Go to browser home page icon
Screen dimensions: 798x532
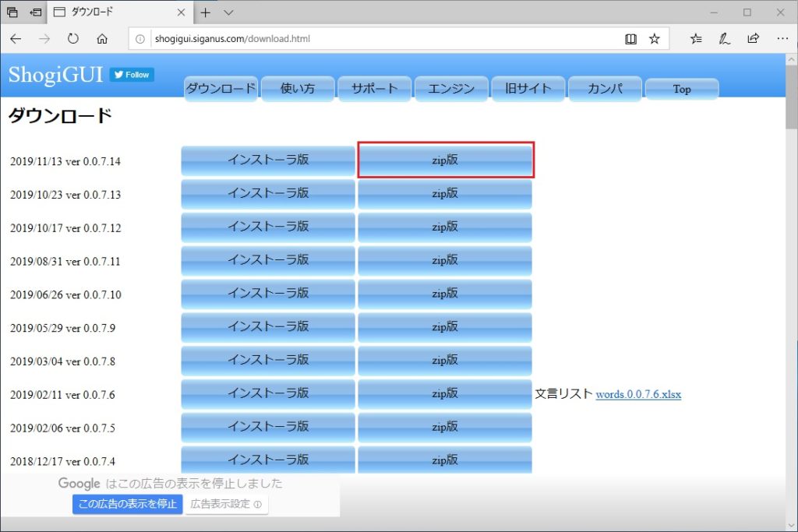[x=102, y=39]
